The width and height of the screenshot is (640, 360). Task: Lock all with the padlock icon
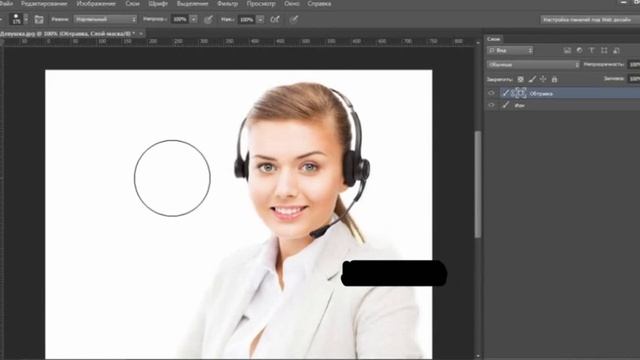click(x=554, y=79)
